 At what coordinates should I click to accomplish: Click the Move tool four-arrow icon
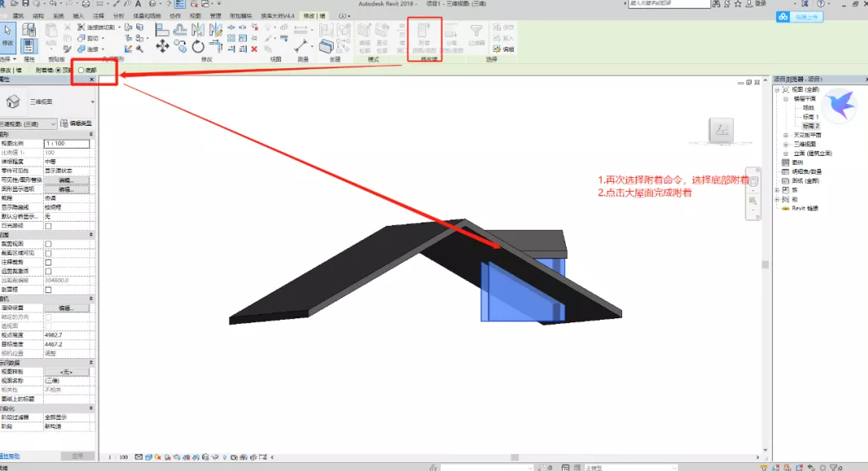pyautogui.click(x=162, y=46)
